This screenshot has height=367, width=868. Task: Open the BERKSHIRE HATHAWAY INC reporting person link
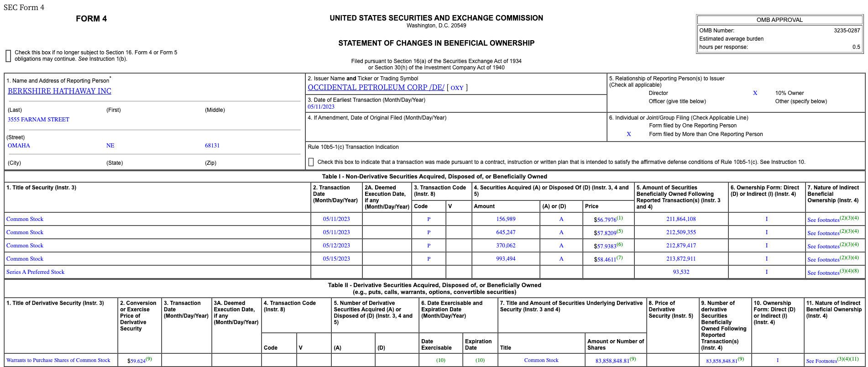[x=59, y=91]
